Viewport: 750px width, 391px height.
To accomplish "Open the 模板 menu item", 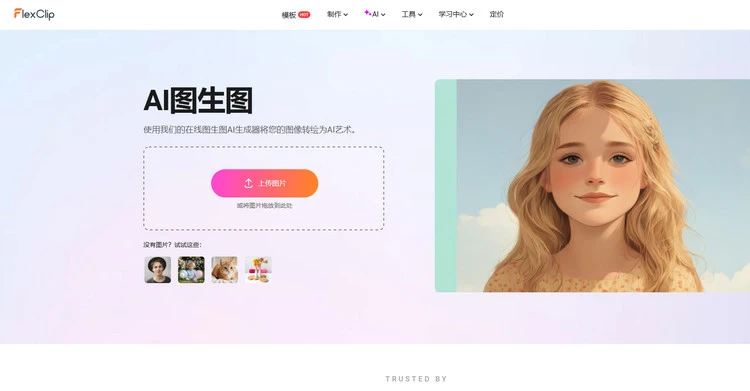I will coord(288,15).
